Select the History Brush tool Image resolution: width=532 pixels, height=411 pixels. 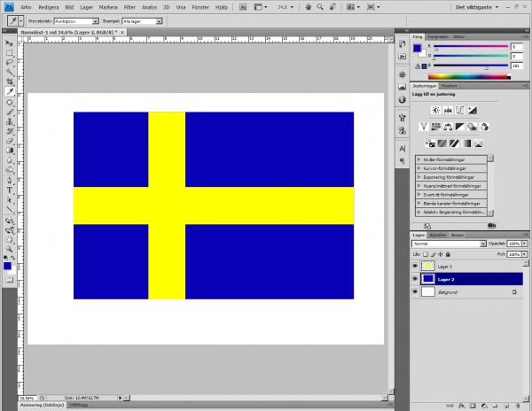point(10,131)
